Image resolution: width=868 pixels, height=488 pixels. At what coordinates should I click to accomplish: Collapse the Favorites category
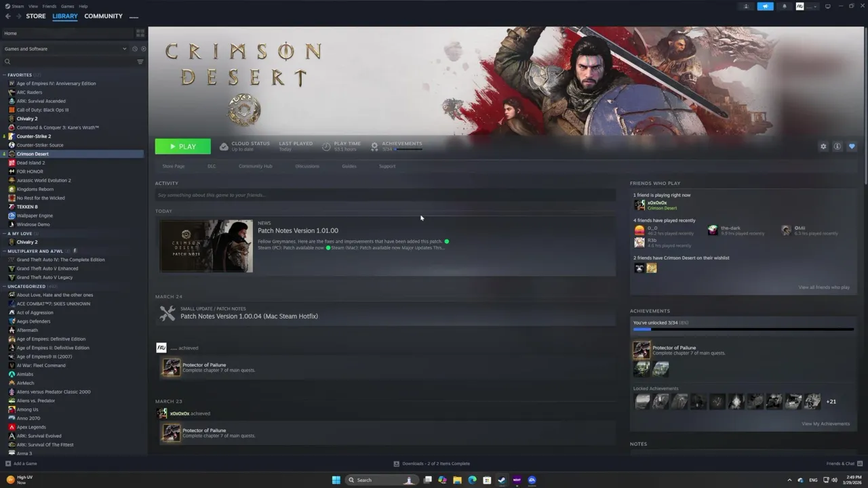tap(4, 75)
